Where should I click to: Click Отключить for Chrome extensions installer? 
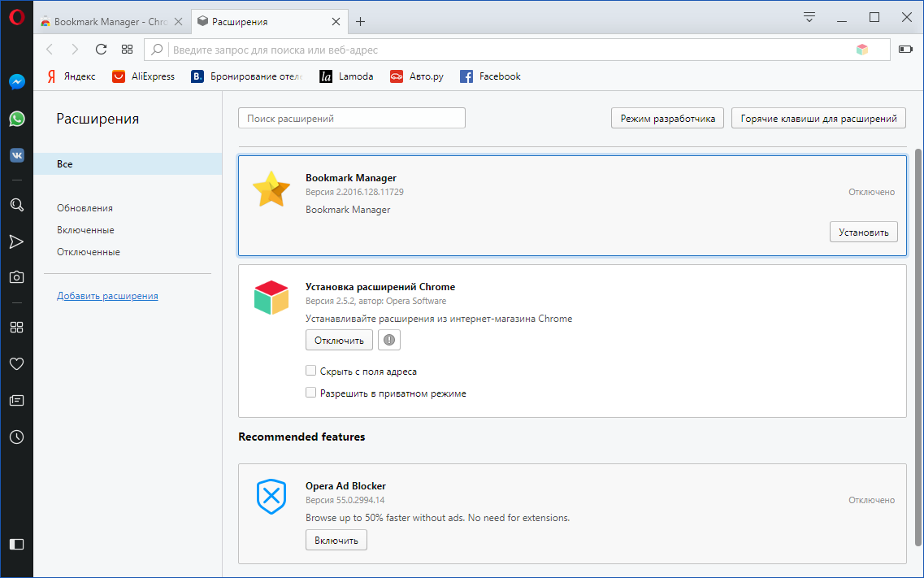339,340
